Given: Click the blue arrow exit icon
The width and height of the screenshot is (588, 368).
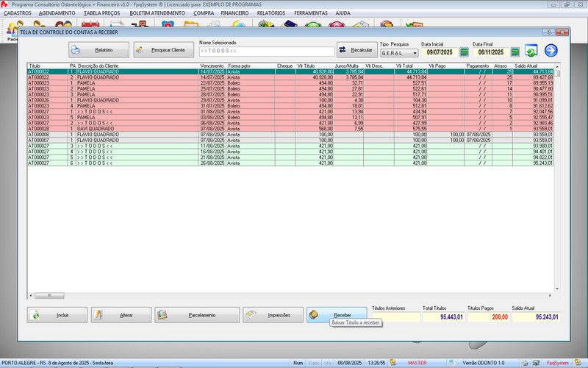Looking at the screenshot, I should point(551,51).
